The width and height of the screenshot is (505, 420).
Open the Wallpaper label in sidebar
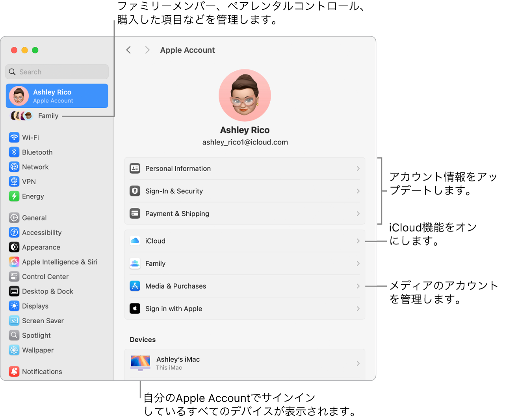tap(38, 350)
